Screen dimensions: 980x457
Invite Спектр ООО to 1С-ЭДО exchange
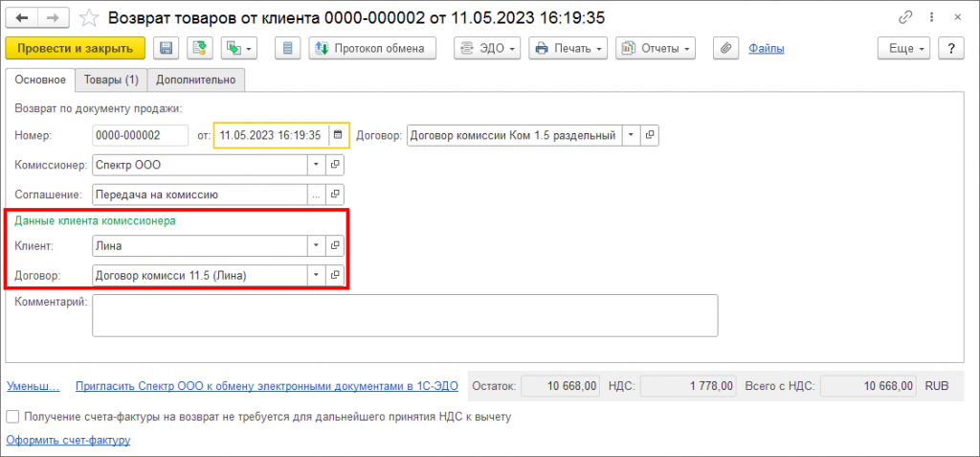tap(267, 386)
